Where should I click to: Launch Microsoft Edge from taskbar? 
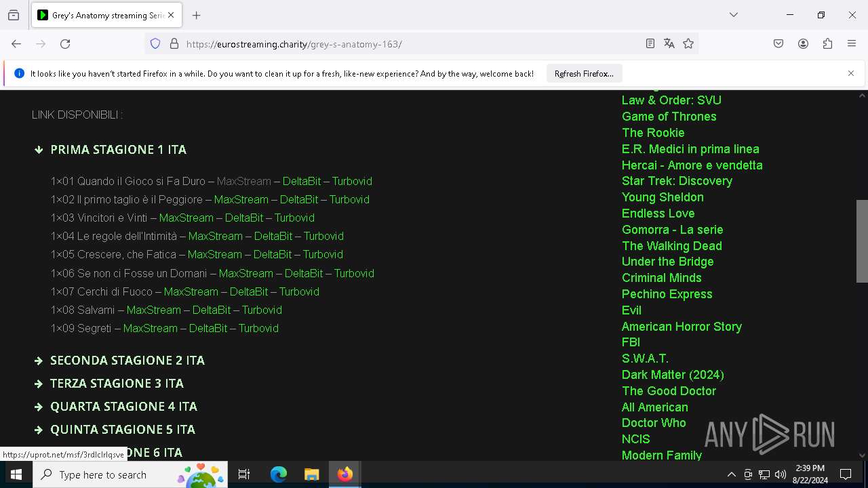pyautogui.click(x=279, y=474)
